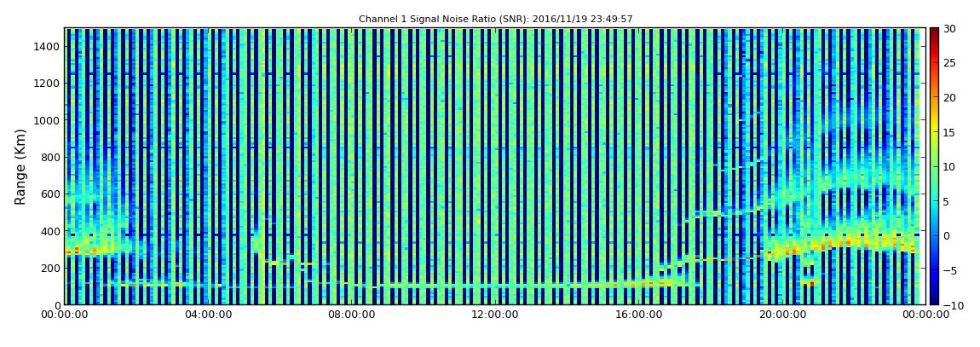This screenshot has width=980, height=347.
Task: Click the colorbar label 25
Action: click(948, 62)
